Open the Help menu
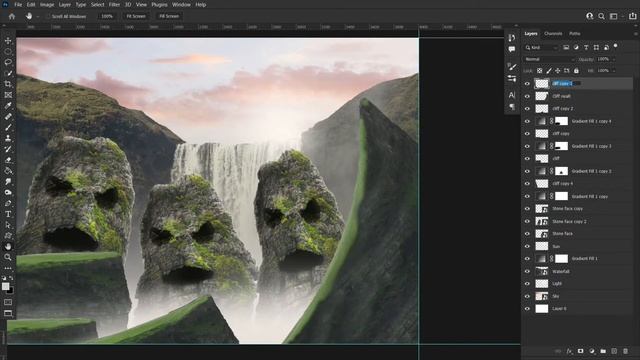This screenshot has height=360, width=640. [x=200, y=4]
